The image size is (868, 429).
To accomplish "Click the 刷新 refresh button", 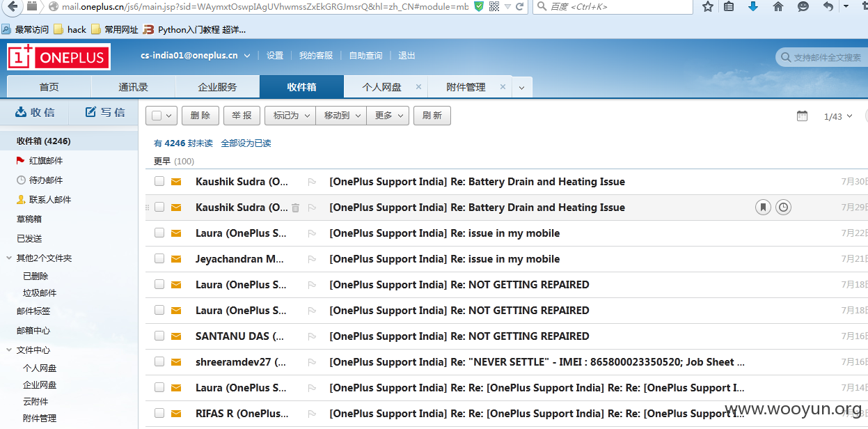I will coord(432,116).
